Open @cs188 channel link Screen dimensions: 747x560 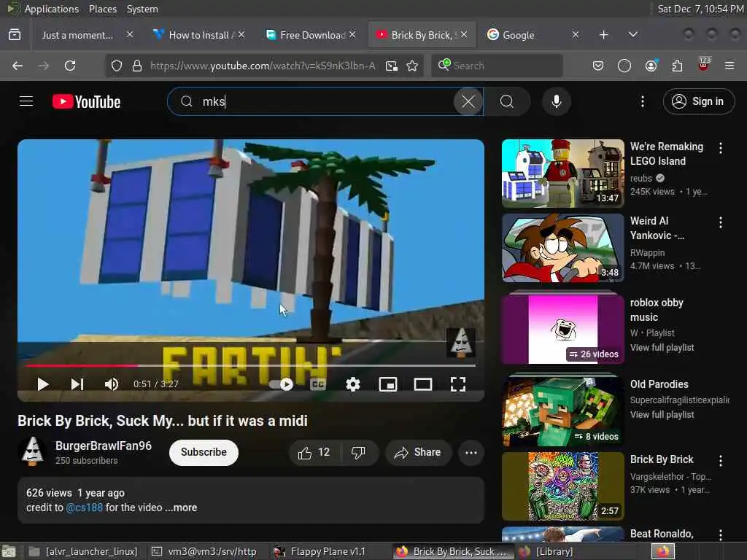click(x=85, y=507)
